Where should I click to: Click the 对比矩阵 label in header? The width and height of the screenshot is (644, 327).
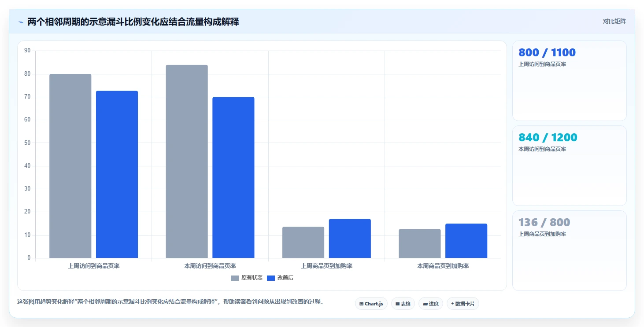(x=614, y=21)
